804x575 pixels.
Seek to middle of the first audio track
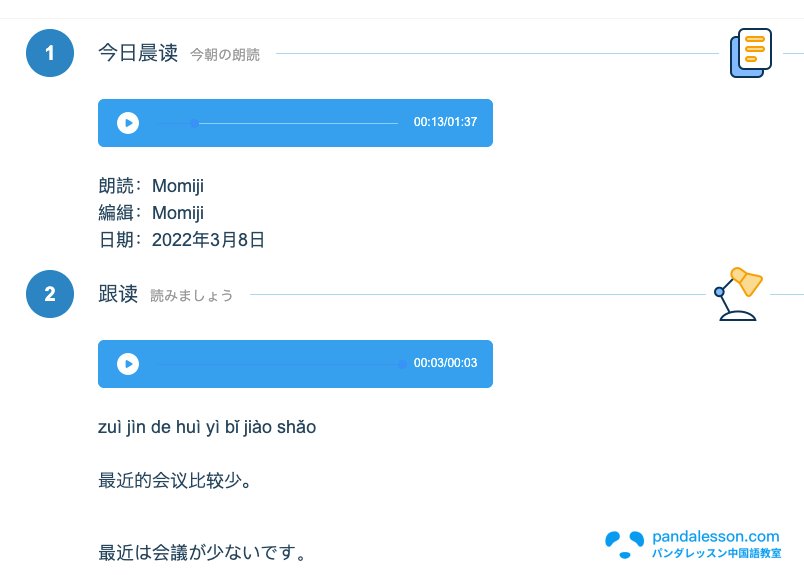click(277, 123)
